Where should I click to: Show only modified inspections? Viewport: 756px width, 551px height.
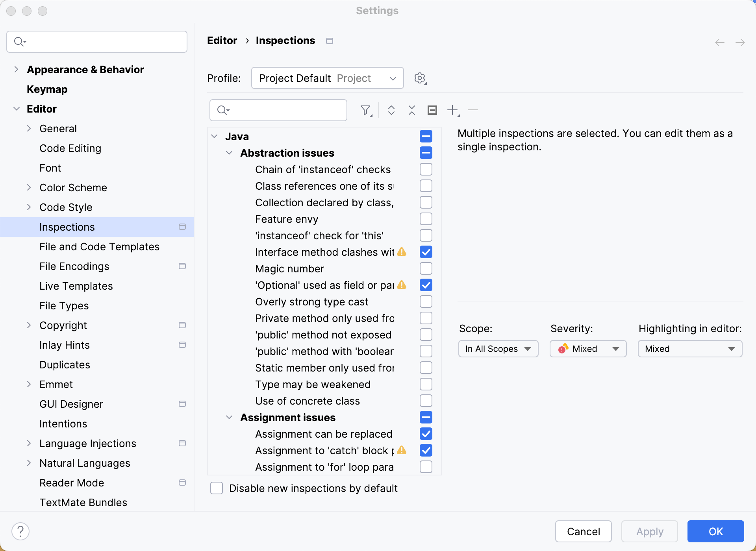(x=432, y=110)
